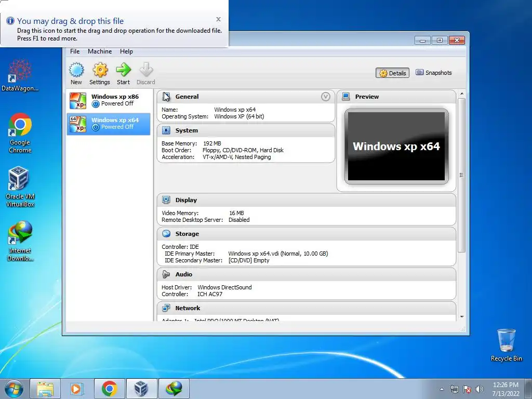Image resolution: width=532 pixels, height=399 pixels.
Task: Open the File menu
Action: tap(75, 51)
